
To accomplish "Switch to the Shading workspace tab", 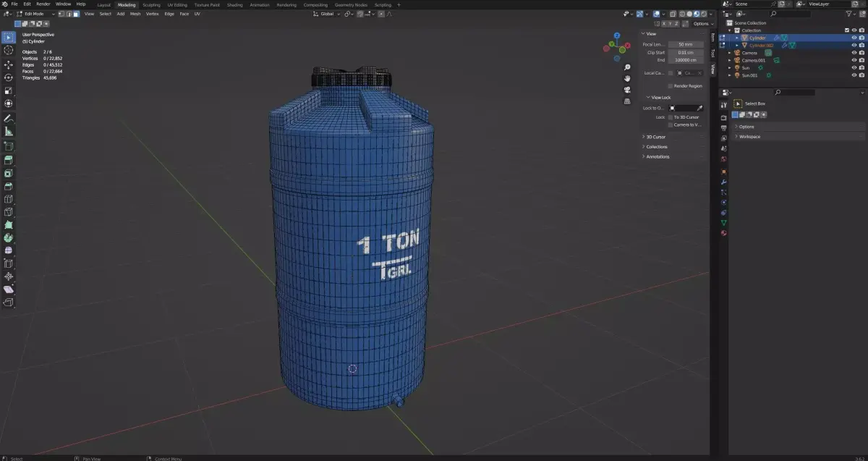I will click(x=235, y=4).
